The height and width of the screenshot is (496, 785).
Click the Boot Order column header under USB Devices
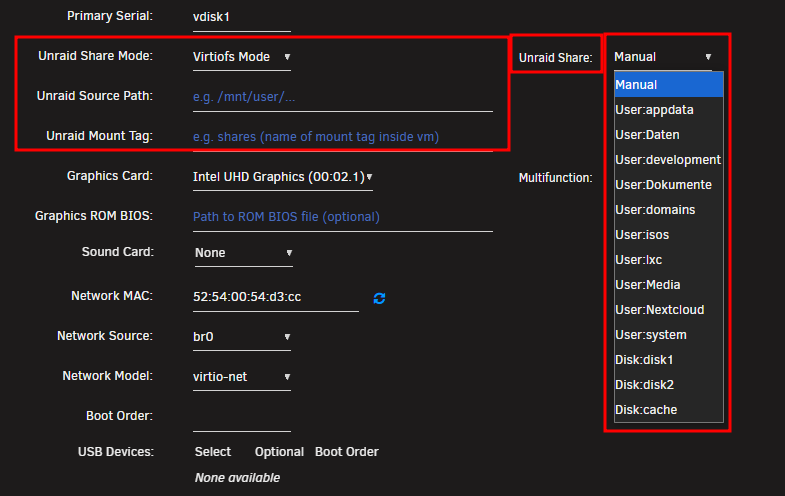(x=347, y=451)
